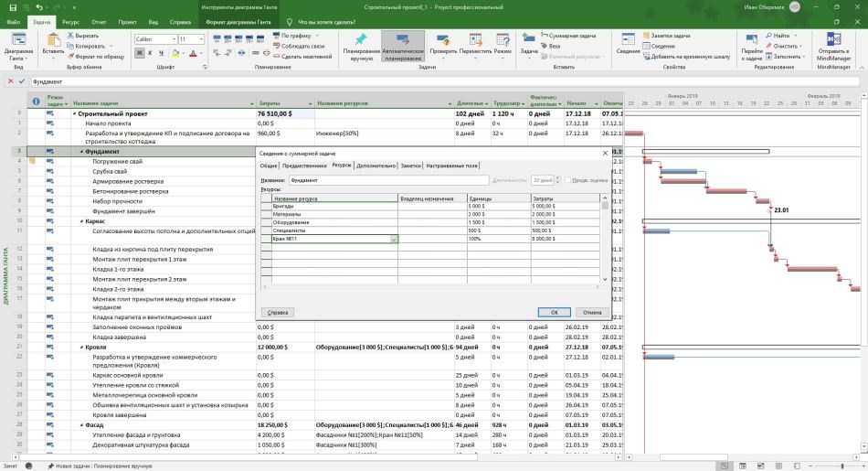This screenshot has height=471, width=868.
Task: Click the OK button in dialog
Action: click(x=554, y=313)
